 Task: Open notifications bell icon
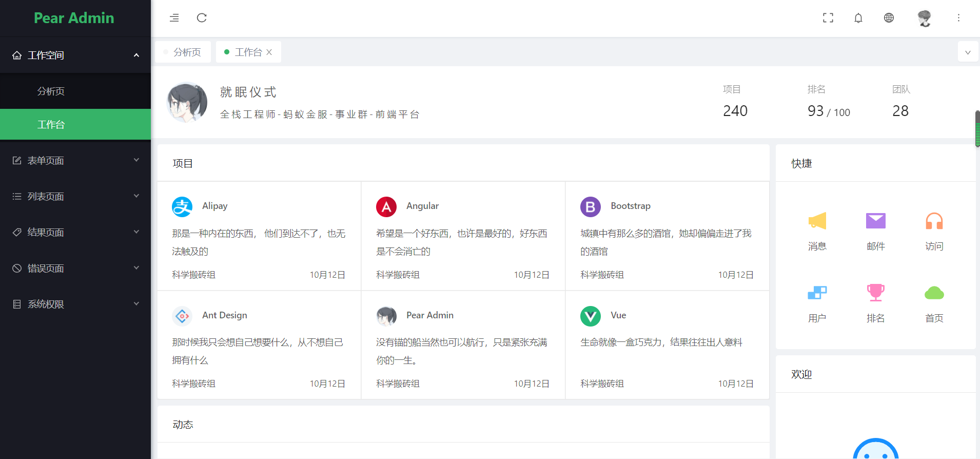858,18
